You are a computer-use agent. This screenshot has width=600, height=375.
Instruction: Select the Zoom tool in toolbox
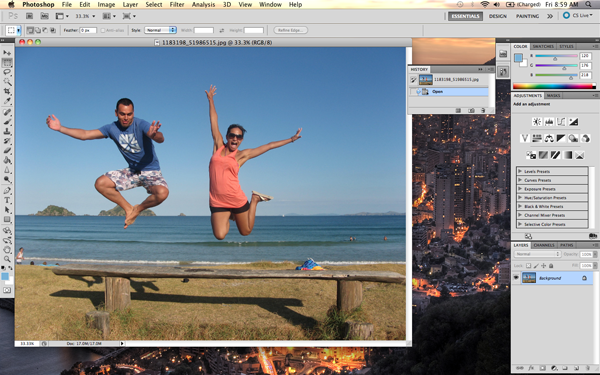(x=7, y=259)
